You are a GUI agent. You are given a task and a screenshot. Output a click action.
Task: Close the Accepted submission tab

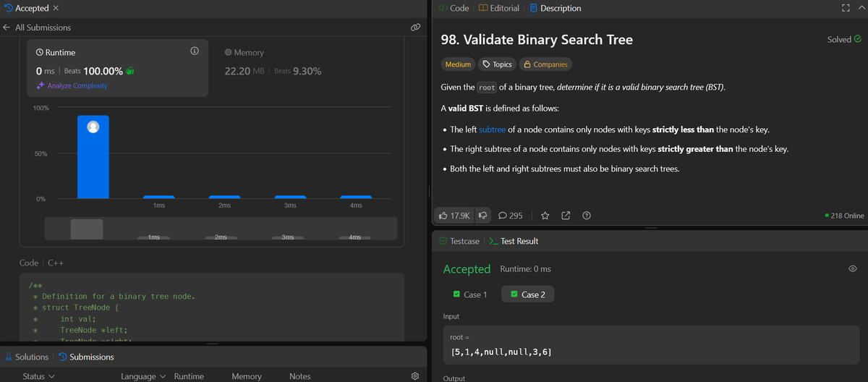pyautogui.click(x=56, y=8)
